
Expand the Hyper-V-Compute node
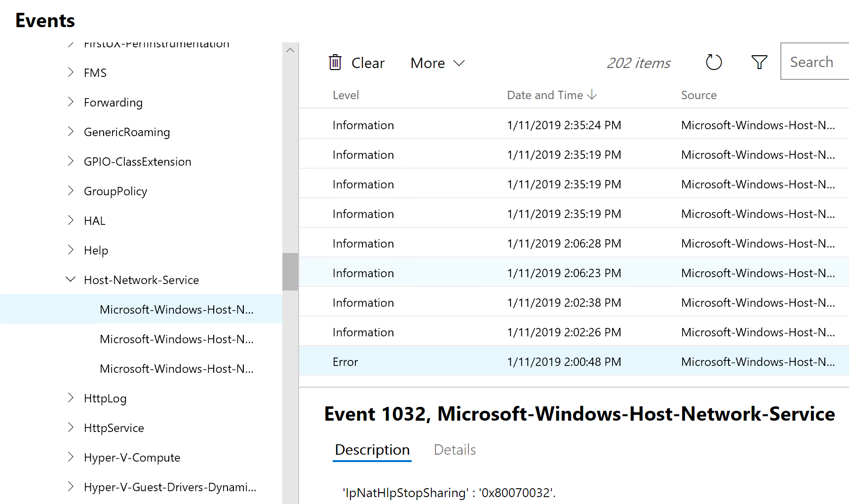coord(71,457)
